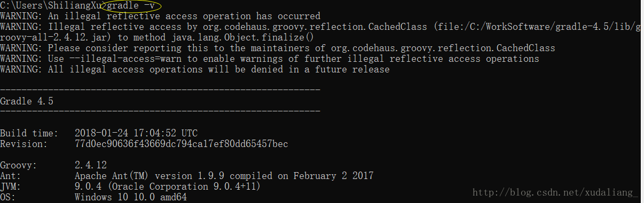Click the first illegal reflective access warning
The width and height of the screenshot is (644, 203).
[x=160, y=16]
